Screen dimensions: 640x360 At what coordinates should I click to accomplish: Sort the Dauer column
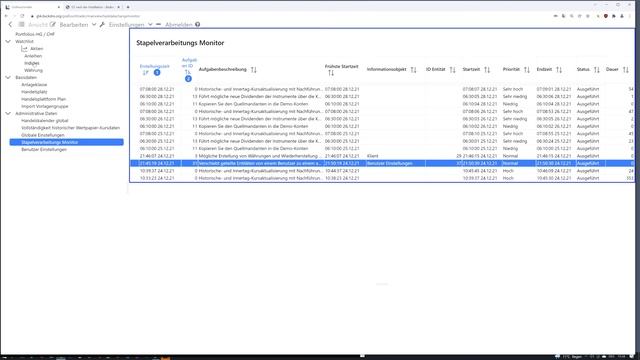(x=626, y=70)
